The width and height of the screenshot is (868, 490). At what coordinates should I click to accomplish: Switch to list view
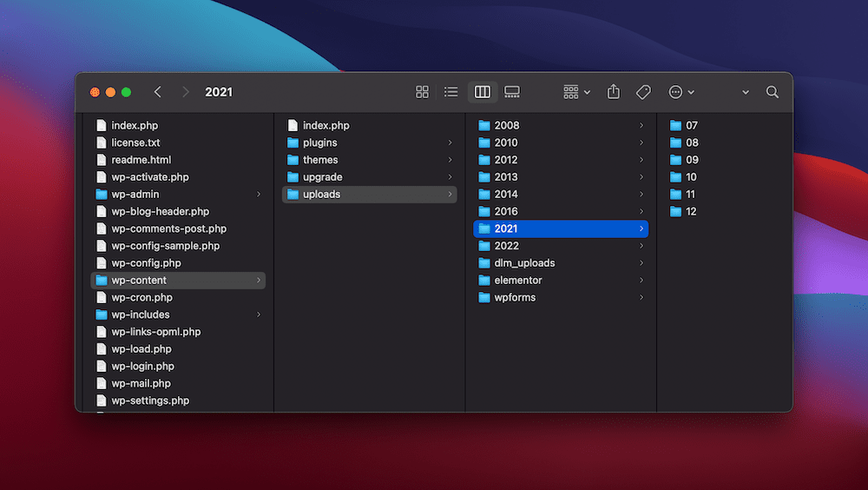click(451, 92)
